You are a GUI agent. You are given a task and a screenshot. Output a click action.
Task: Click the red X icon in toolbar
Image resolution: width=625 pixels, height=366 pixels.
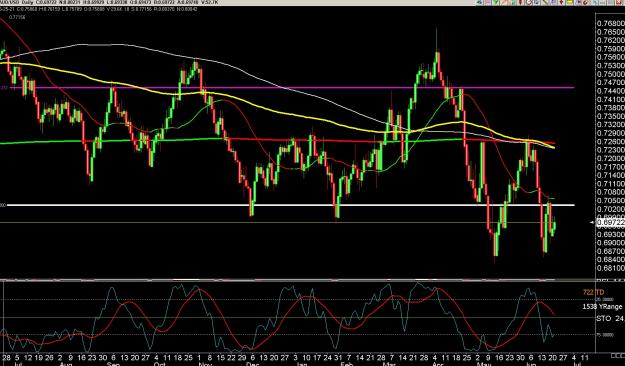[x=619, y=2]
